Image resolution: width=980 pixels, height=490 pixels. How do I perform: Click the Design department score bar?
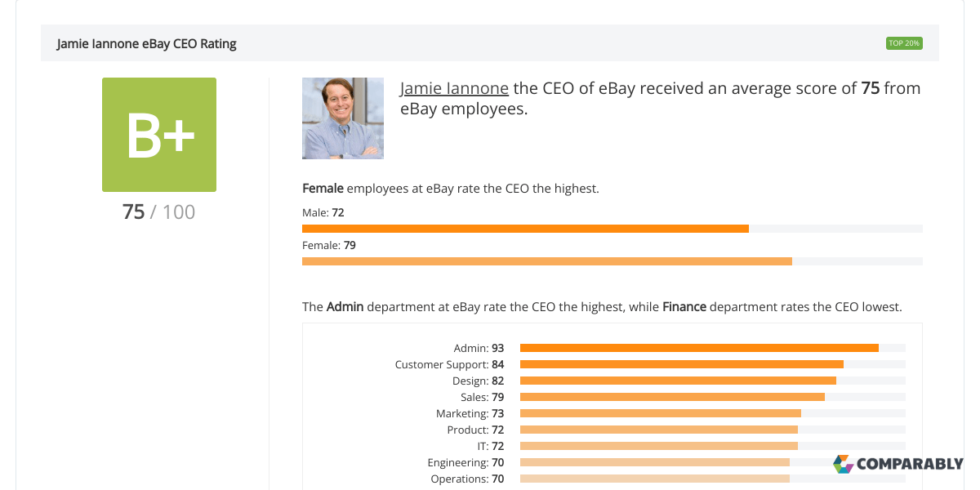coord(678,381)
